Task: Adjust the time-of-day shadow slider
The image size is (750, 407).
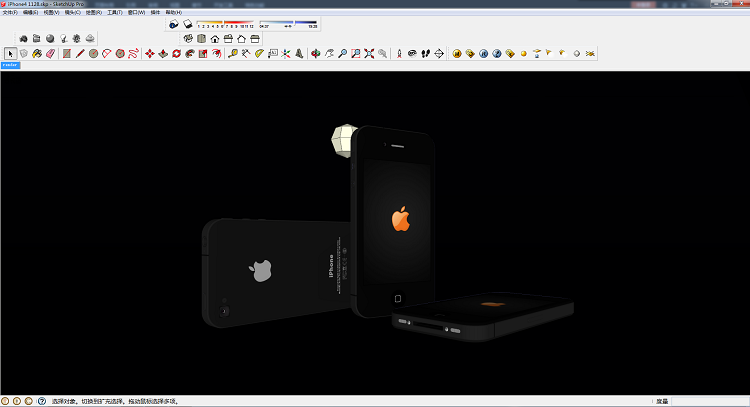Action: 288,23
